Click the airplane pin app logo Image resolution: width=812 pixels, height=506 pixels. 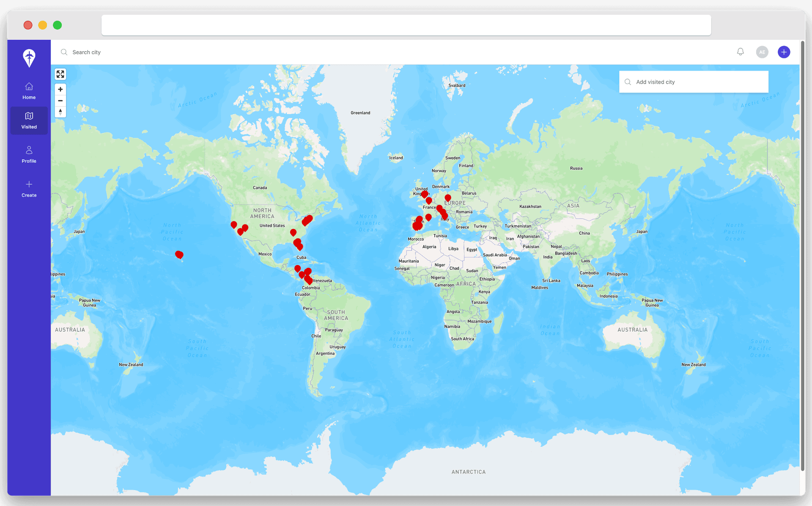[29, 58]
